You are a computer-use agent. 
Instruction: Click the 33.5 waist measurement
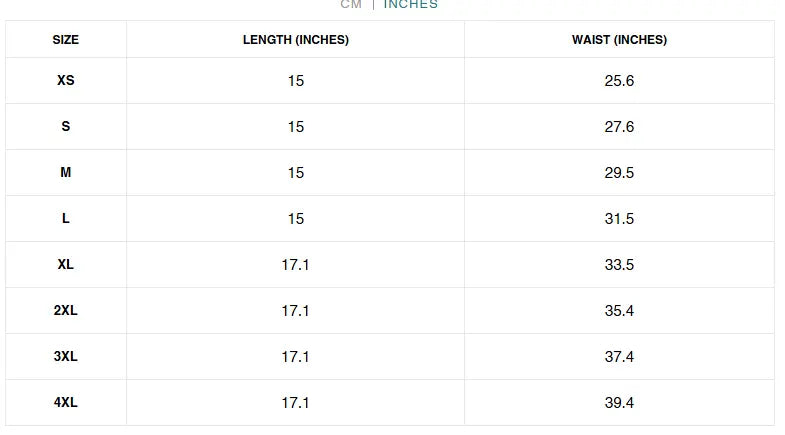pos(619,265)
